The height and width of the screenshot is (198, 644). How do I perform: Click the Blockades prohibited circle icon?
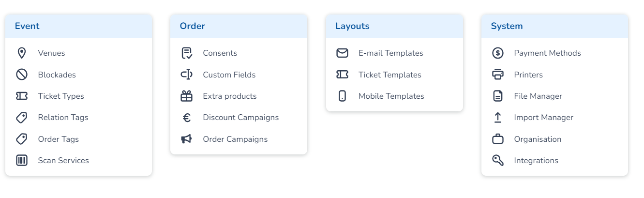tap(21, 75)
